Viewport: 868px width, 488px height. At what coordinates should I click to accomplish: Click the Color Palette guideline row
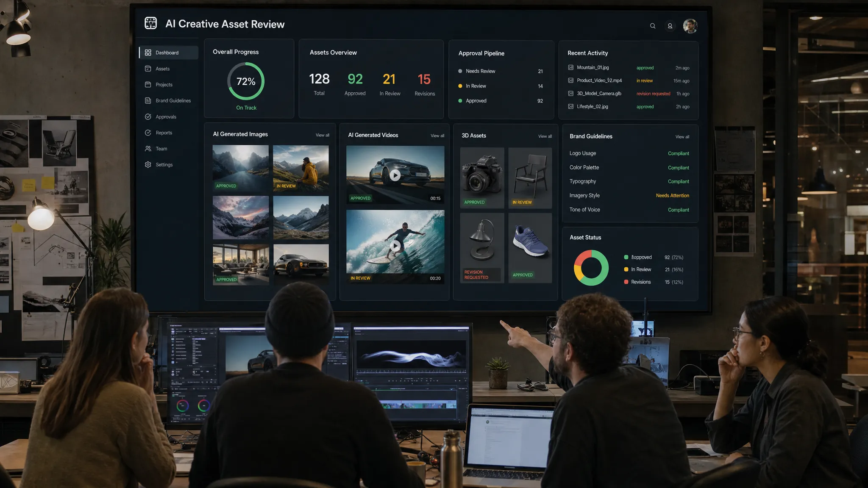(x=629, y=167)
